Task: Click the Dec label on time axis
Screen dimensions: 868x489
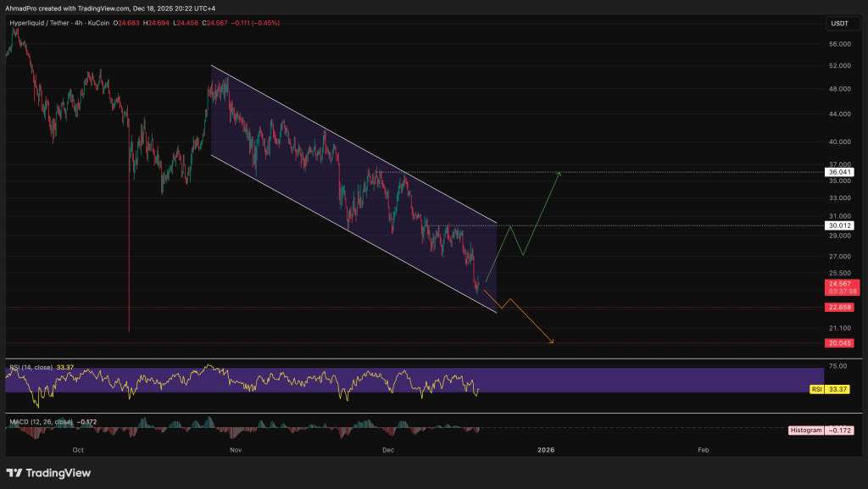Action: click(x=388, y=450)
